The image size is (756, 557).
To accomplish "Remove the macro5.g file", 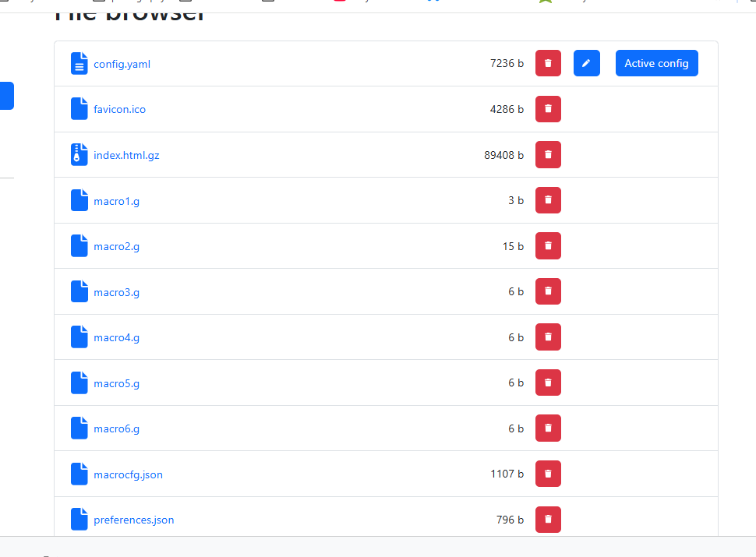I will pos(548,382).
